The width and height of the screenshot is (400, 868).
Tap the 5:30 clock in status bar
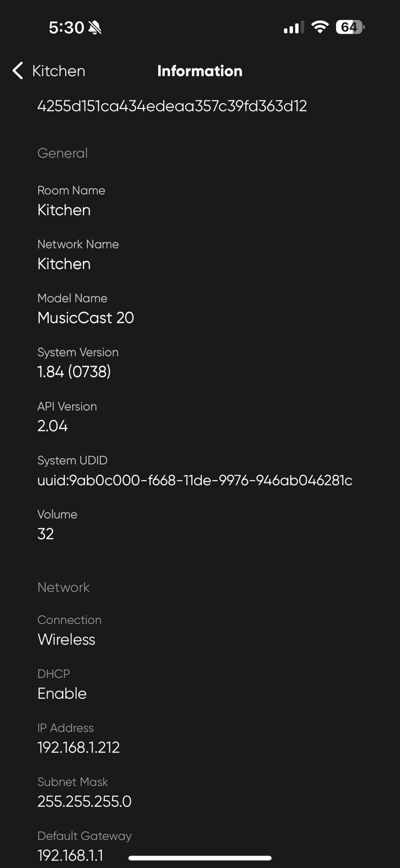pyautogui.click(x=66, y=27)
